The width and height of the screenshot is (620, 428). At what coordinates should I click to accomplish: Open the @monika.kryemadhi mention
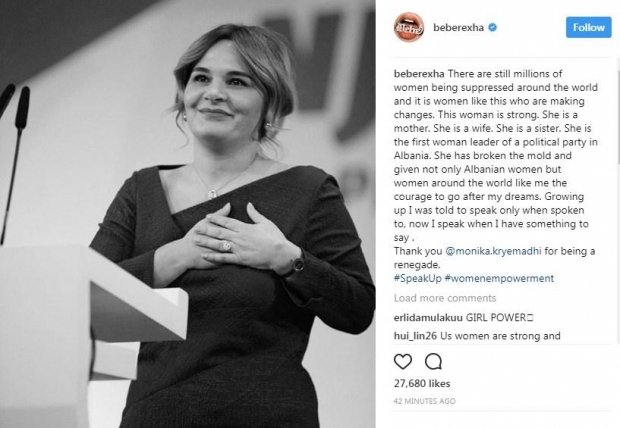pos(493,251)
